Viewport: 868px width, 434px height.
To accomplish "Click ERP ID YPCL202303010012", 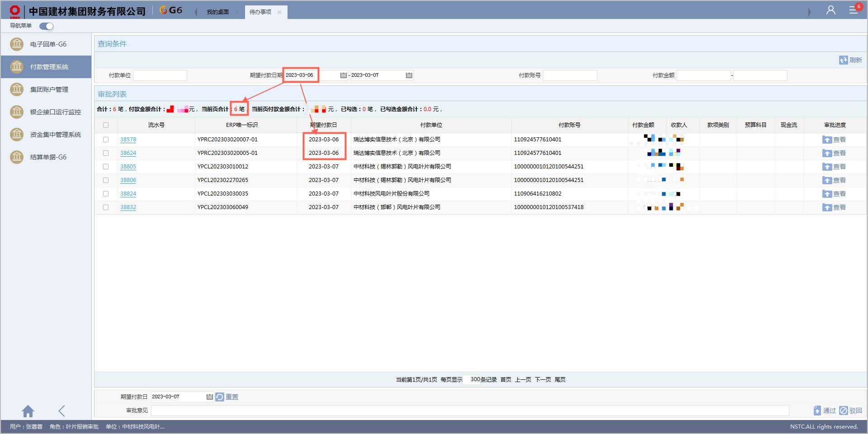I will (x=223, y=167).
